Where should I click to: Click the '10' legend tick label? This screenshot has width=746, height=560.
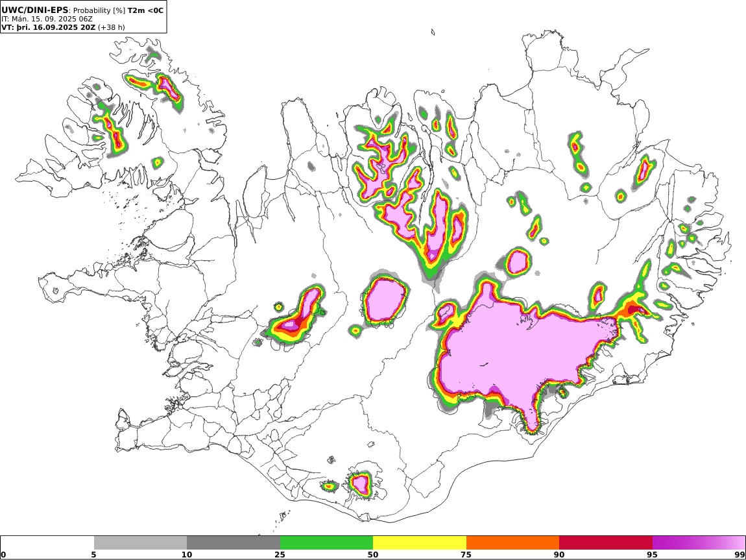click(x=187, y=555)
